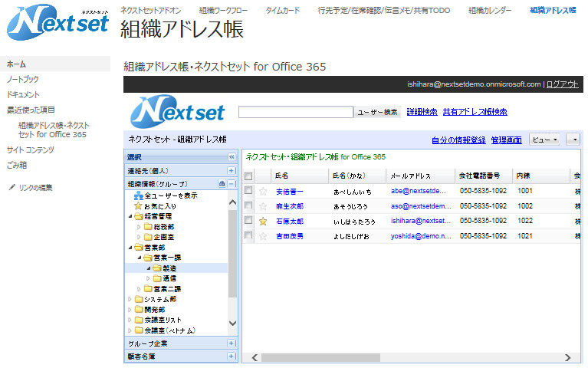
Task: Expand the 顧客名簿 section with its plus button
Action: coord(232,356)
